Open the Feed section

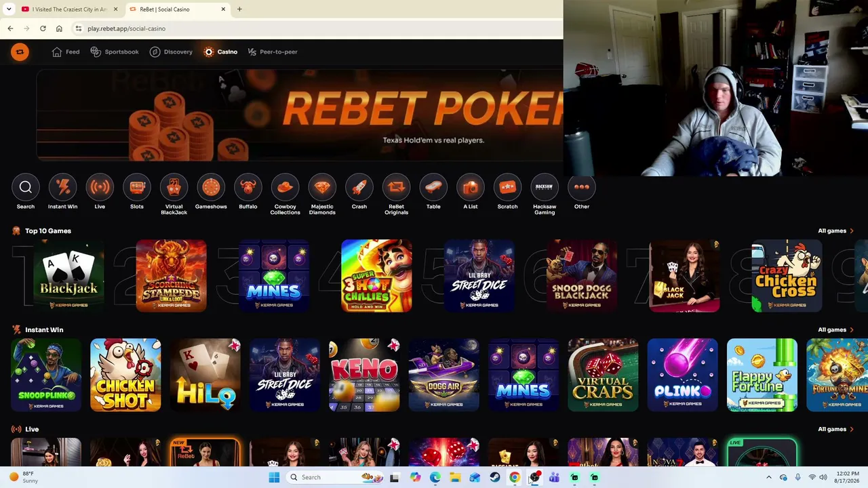[x=66, y=52]
